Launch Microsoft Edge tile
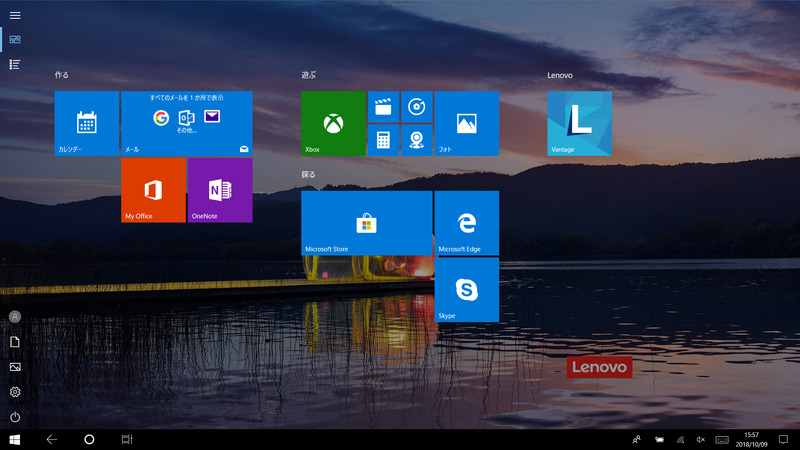This screenshot has width=800, height=450. coord(467,223)
